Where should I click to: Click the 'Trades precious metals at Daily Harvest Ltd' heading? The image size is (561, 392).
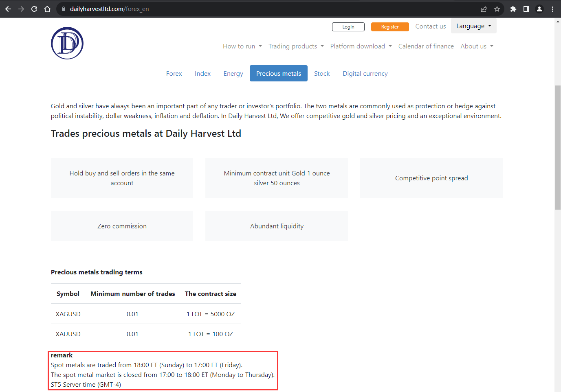click(146, 134)
